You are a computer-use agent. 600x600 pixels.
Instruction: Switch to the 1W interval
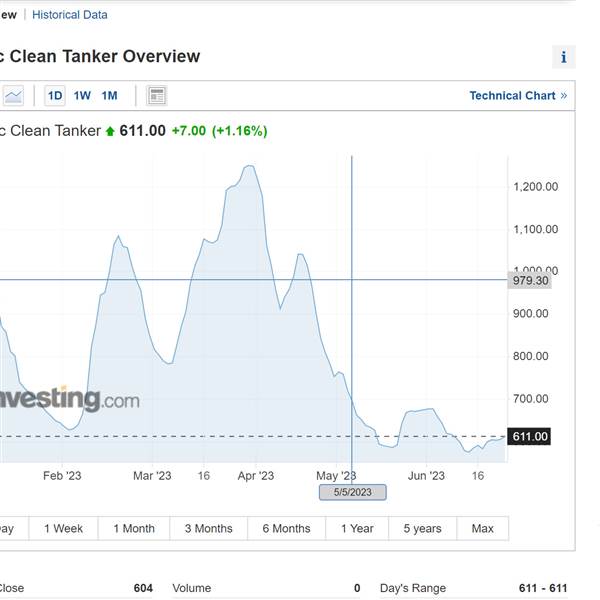pos(82,96)
